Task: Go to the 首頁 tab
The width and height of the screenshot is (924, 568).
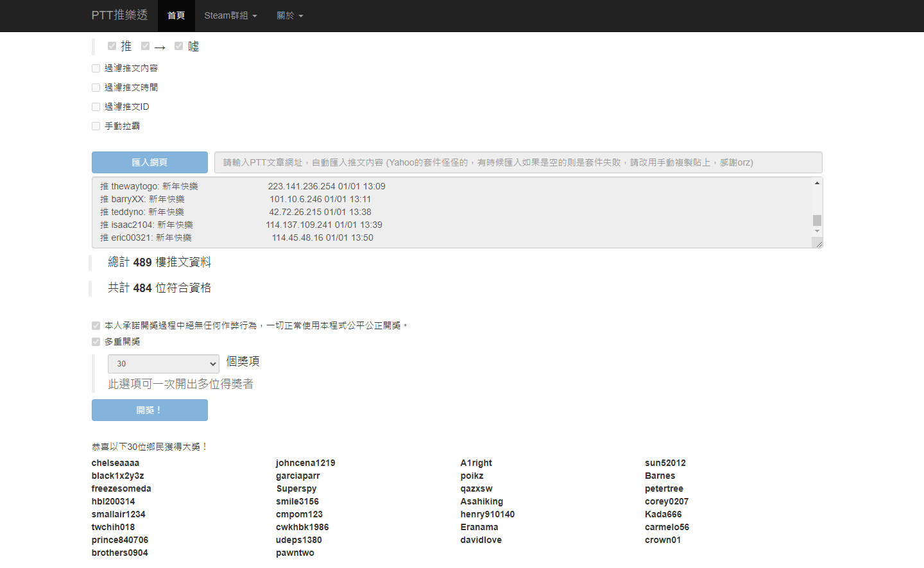Action: pos(176,15)
